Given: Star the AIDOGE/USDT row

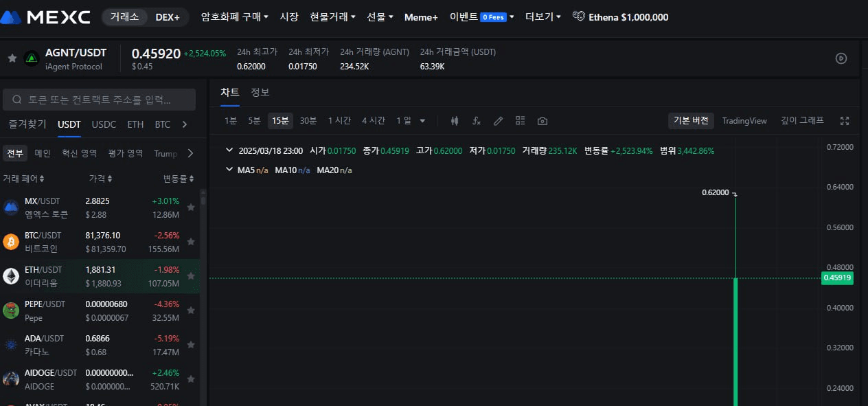Looking at the screenshot, I should click(191, 379).
